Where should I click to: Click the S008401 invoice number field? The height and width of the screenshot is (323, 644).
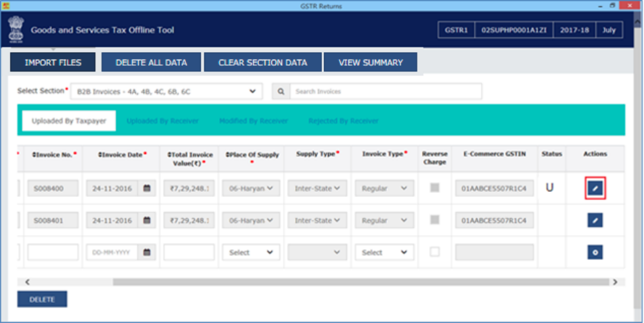[53, 220]
